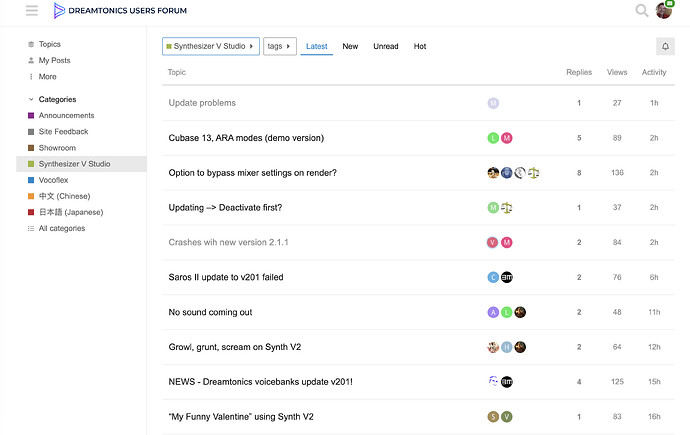Viewport: 690px width, 435px height.
Task: Open Cubase 13, ARA modes topic
Action: coord(246,138)
